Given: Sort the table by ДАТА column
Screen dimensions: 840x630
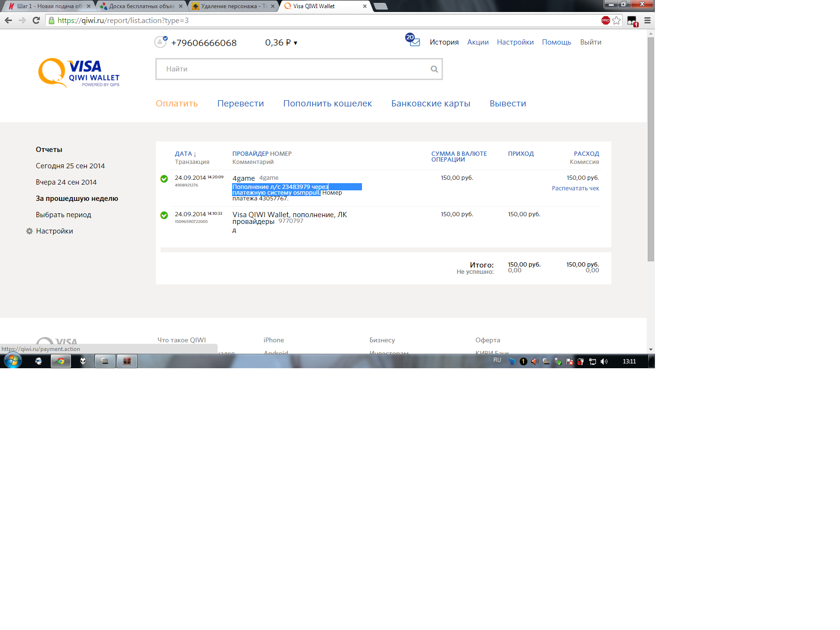Looking at the screenshot, I should [186, 154].
